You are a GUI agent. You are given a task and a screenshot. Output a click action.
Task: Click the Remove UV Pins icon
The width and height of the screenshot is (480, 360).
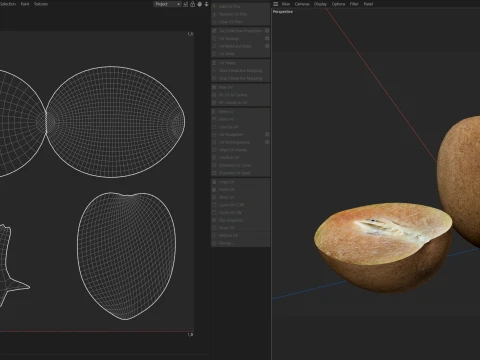tap(214, 14)
